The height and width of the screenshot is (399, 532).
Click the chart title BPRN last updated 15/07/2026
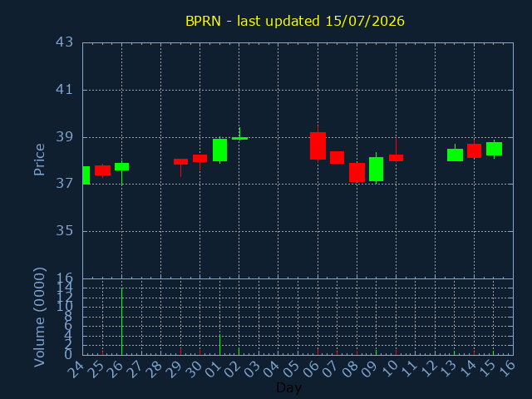pos(295,21)
